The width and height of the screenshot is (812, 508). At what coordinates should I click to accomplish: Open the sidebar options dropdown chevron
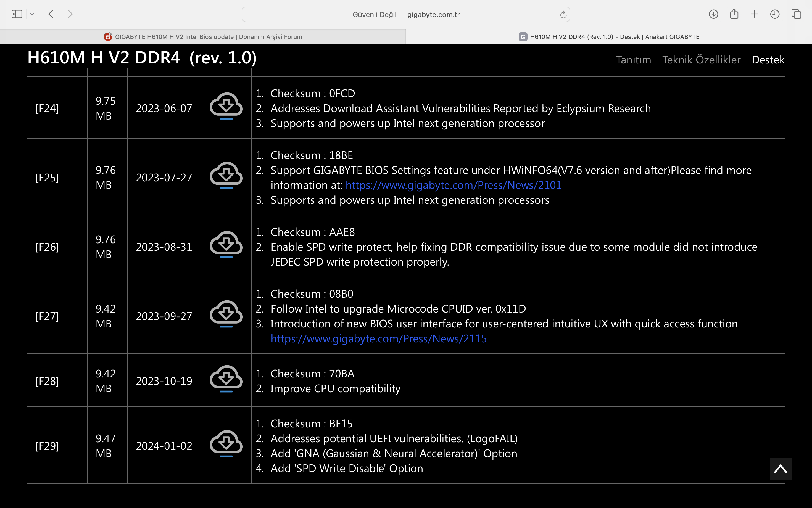[x=32, y=14]
